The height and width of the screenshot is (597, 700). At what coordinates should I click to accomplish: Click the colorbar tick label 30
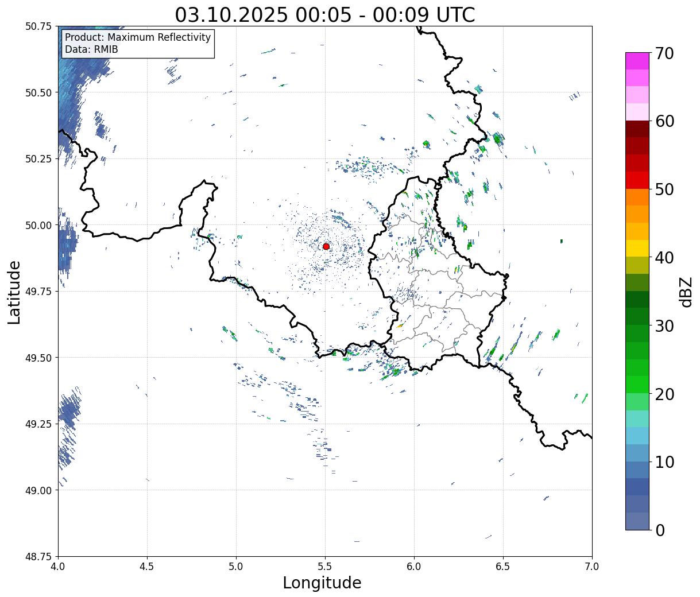pyautogui.click(x=664, y=326)
